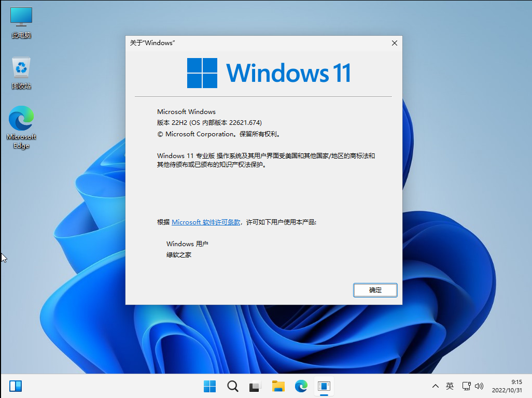Open the volume tray icon

pyautogui.click(x=479, y=386)
